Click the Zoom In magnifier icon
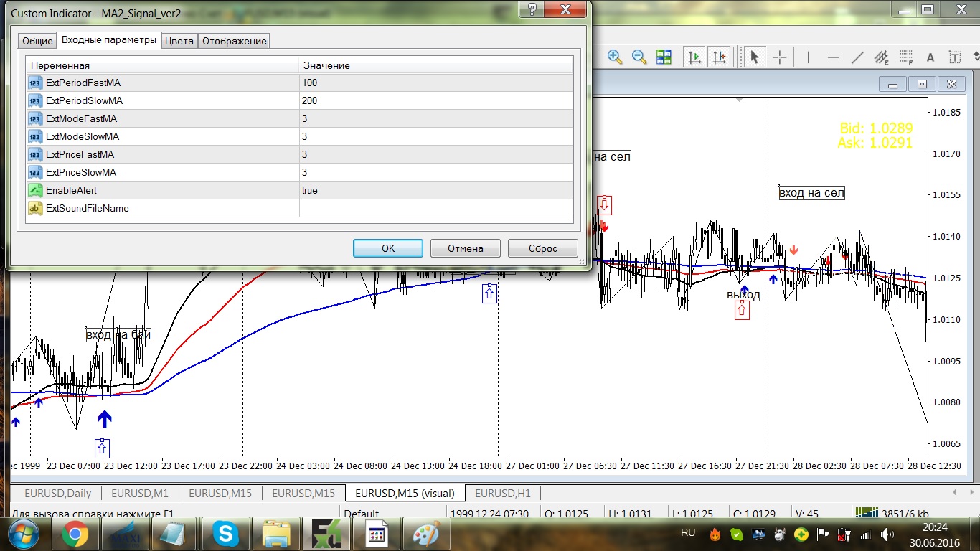Viewport: 980px width, 551px height. click(x=615, y=57)
